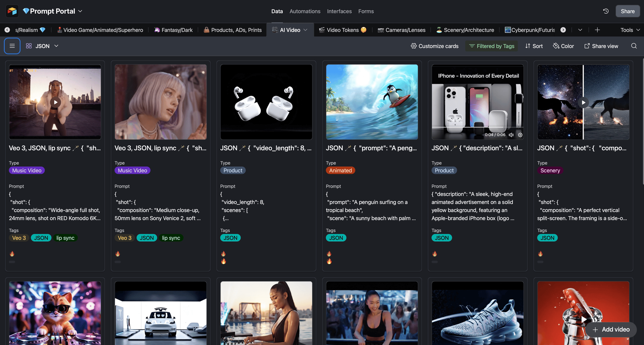Open the purple-haired woman video thumbnail

tap(161, 102)
